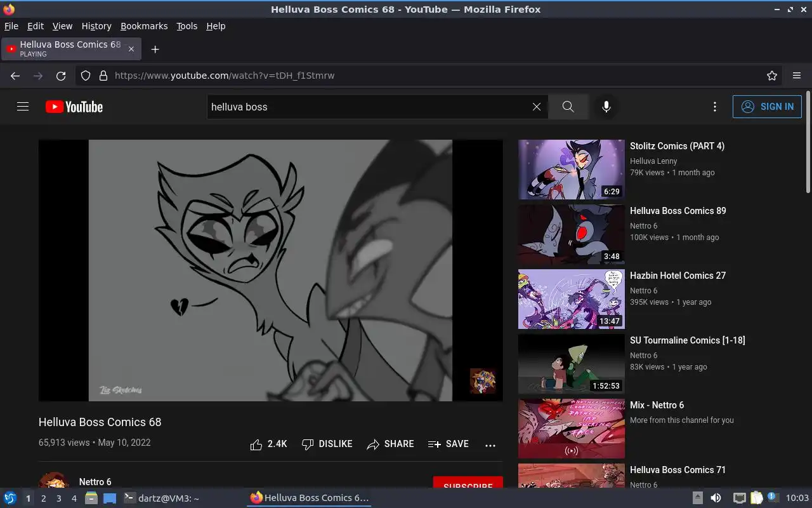The width and height of the screenshot is (812, 508).
Task: Click the site security padlock icon
Action: pyautogui.click(x=103, y=76)
